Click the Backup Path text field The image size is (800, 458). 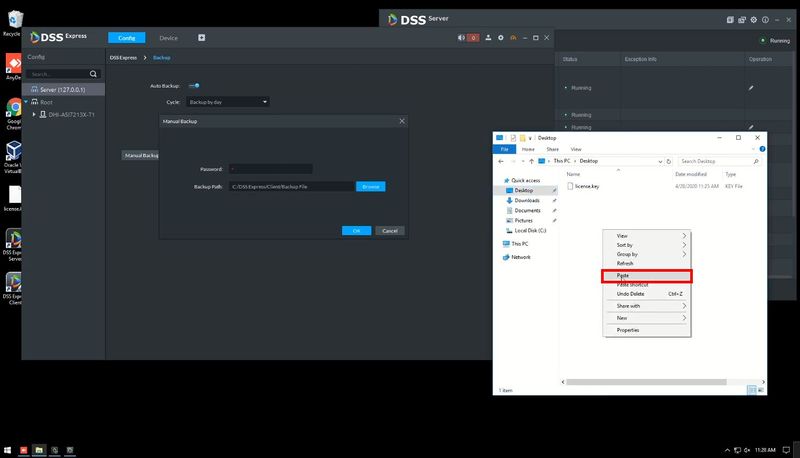tap(291, 187)
